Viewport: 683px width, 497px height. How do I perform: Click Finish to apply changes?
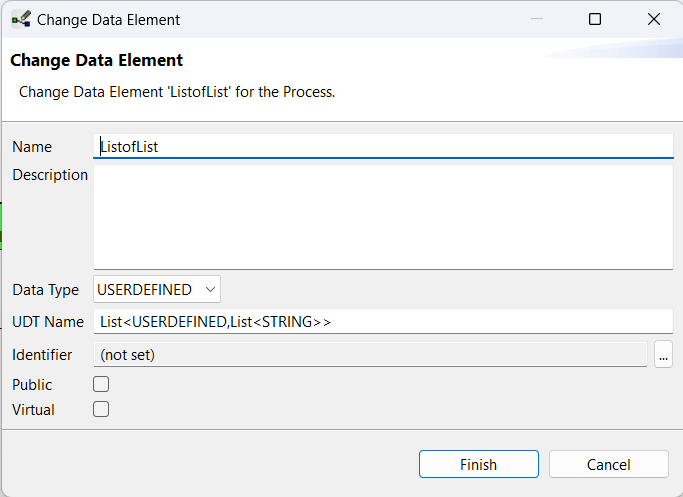click(x=479, y=464)
